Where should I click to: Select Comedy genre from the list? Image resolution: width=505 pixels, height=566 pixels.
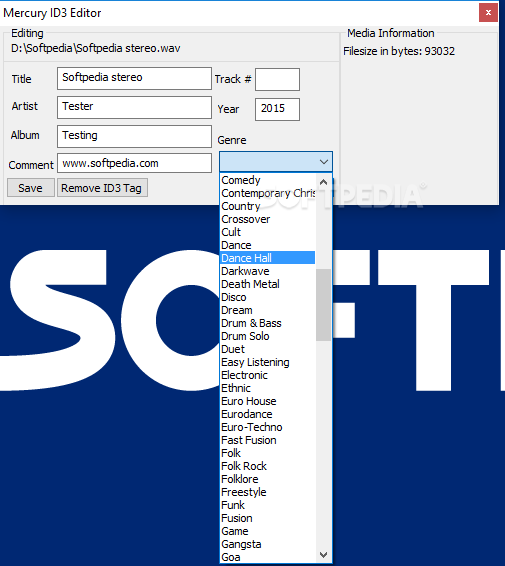point(268,180)
